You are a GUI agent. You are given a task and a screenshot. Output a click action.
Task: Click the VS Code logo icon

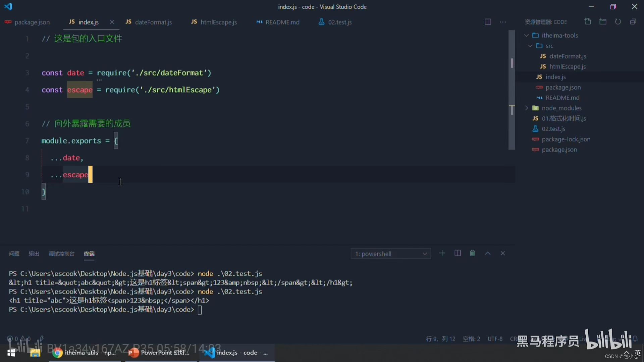point(8,6)
